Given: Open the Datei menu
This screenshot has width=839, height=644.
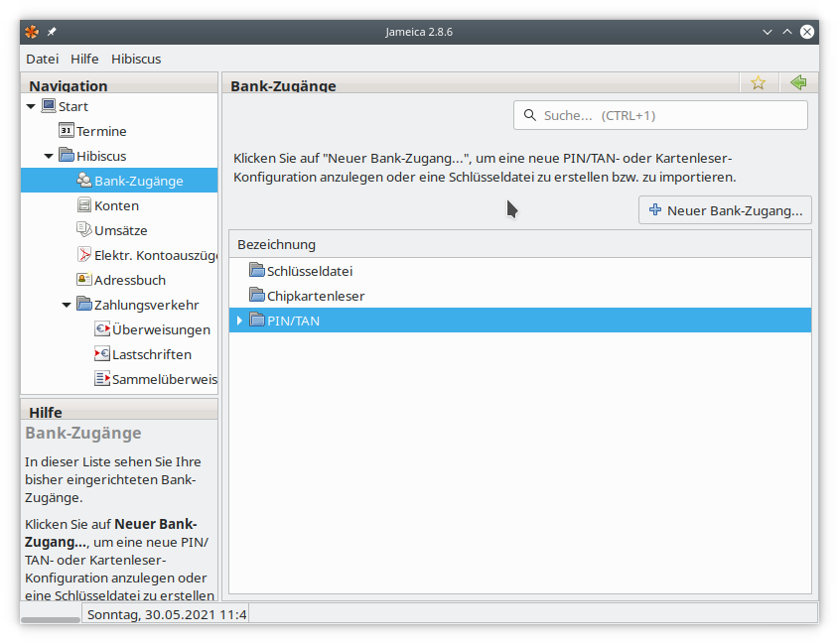Looking at the screenshot, I should tap(43, 59).
